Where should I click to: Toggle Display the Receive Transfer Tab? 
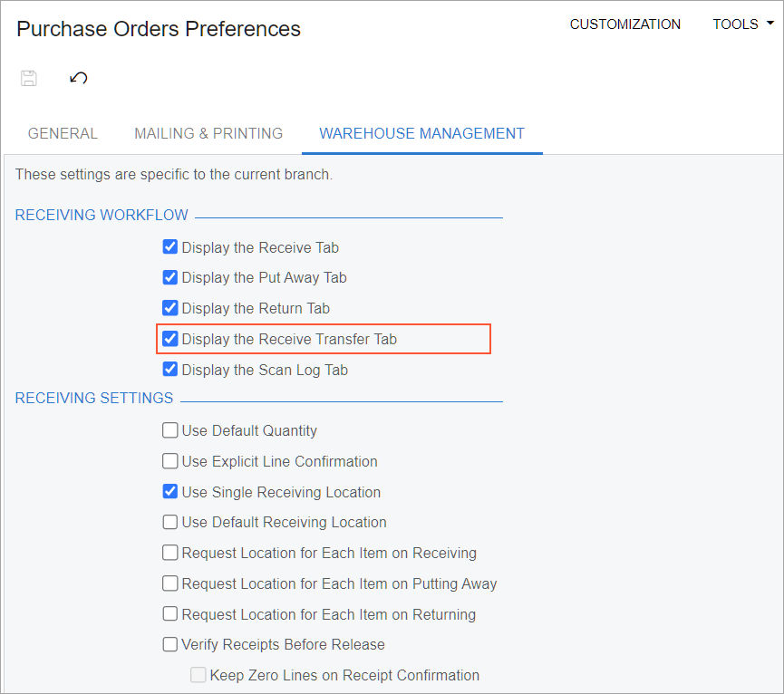point(170,339)
